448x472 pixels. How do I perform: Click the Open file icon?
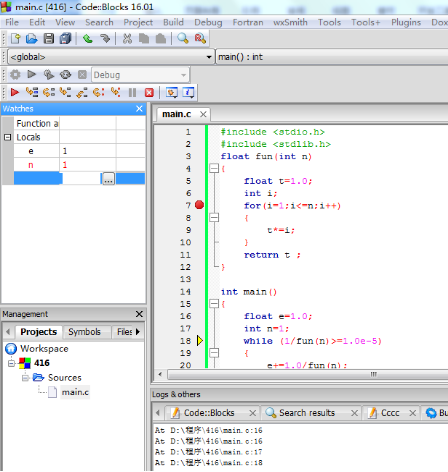click(x=32, y=39)
